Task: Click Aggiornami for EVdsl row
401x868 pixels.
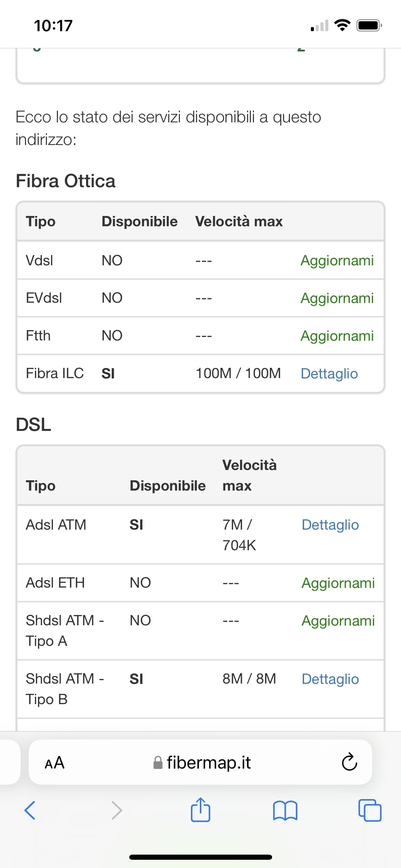Action: click(x=337, y=298)
